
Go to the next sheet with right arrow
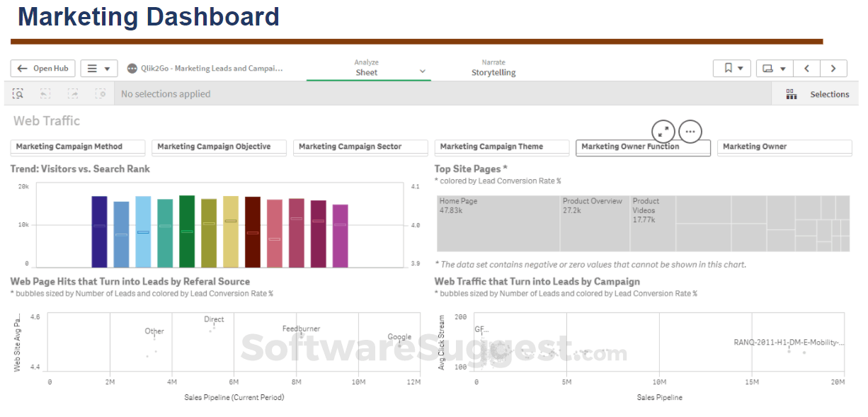click(x=833, y=68)
